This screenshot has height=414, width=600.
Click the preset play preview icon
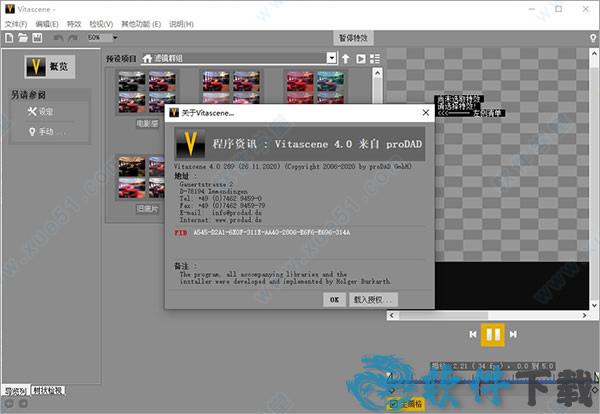tap(361, 59)
